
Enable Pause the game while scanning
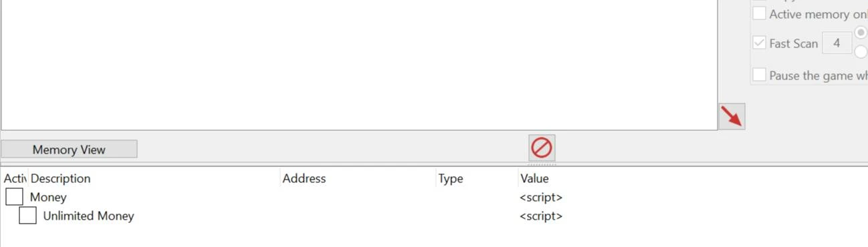759,75
